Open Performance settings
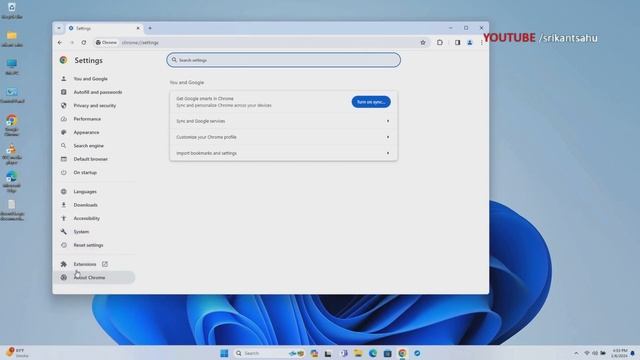 pos(87,119)
